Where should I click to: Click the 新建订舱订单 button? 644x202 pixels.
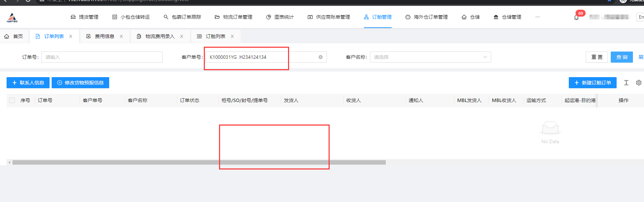coord(592,83)
